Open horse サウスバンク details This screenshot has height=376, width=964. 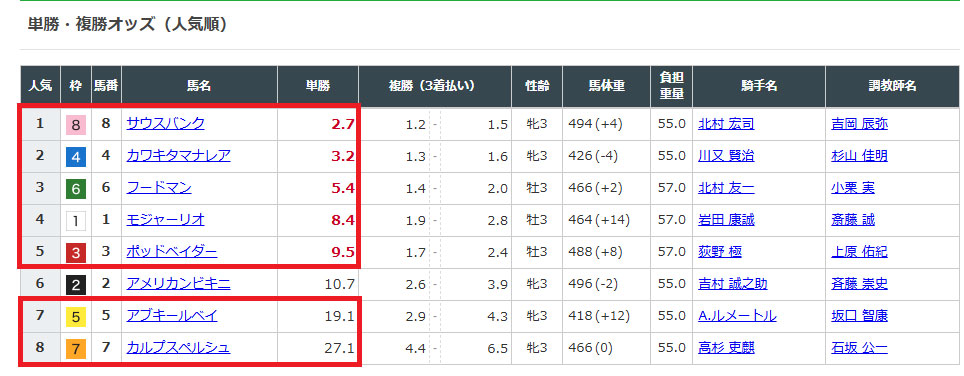tap(165, 124)
